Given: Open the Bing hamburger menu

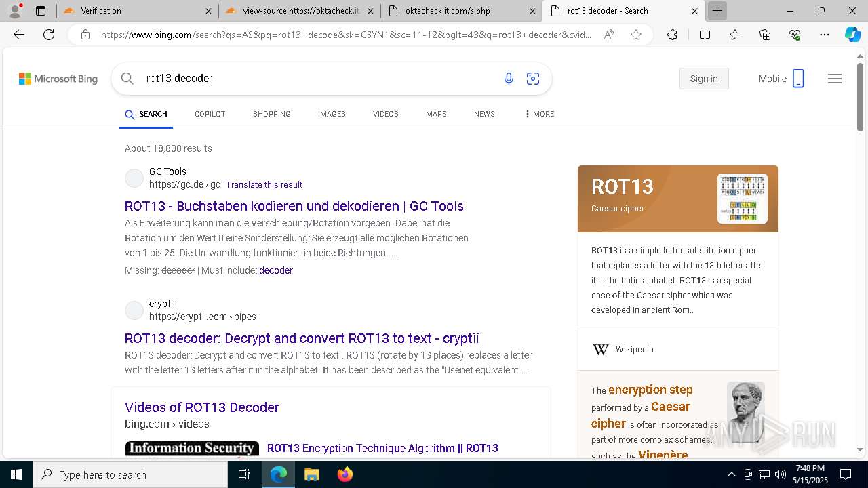Looking at the screenshot, I should (x=835, y=79).
